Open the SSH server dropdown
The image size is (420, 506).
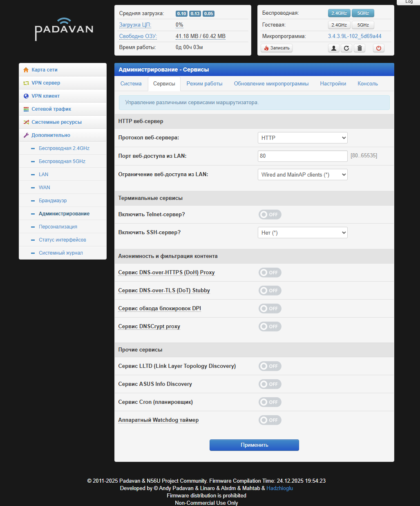pos(302,233)
